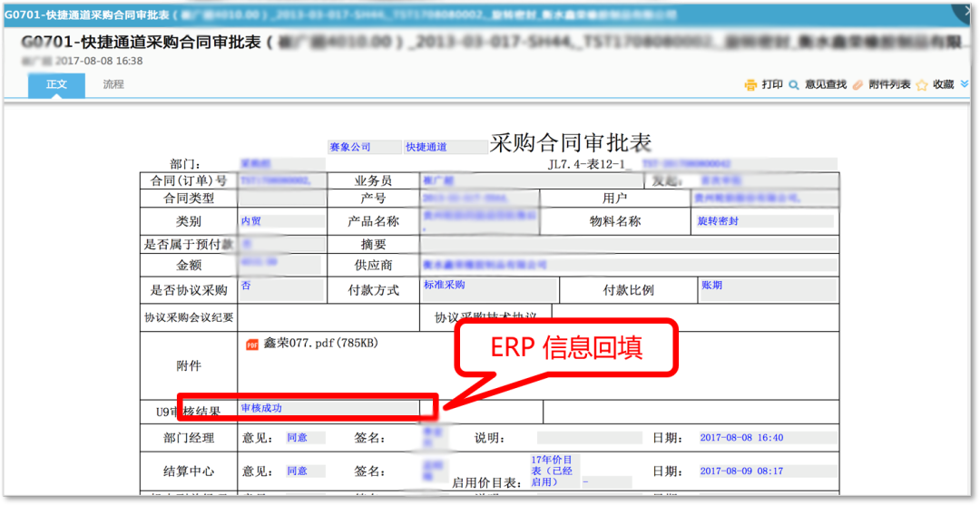The image size is (980, 505).
Task: Click the 账期 payment ratio field
Action: (769, 289)
